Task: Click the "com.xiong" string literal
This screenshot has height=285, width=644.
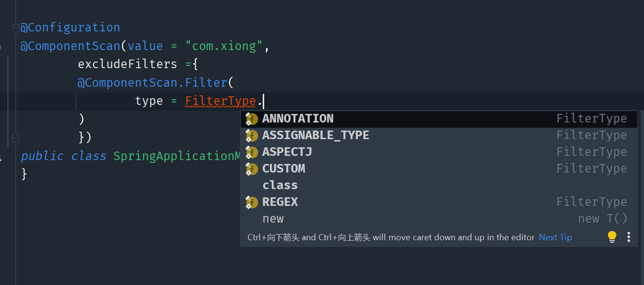Action: (x=224, y=46)
